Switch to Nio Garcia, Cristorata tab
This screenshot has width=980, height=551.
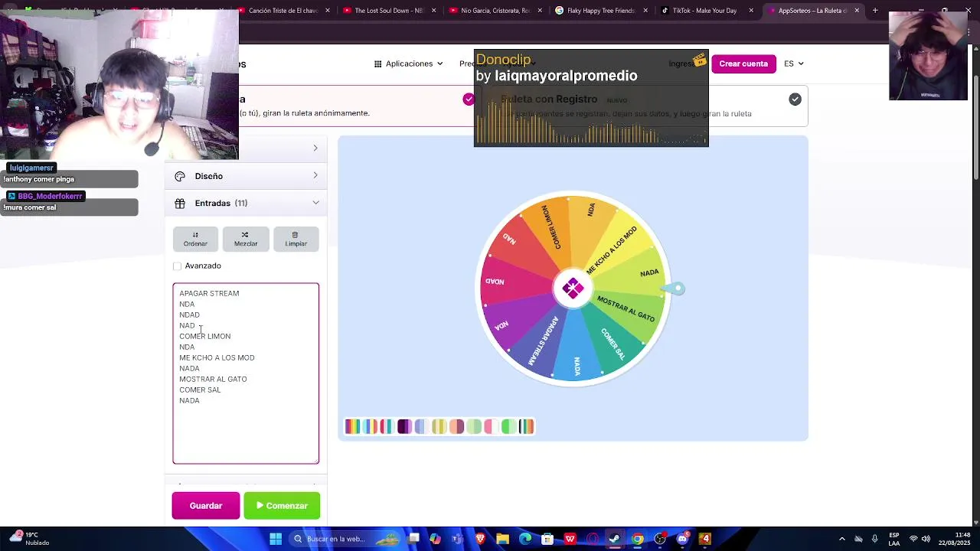coord(495,11)
